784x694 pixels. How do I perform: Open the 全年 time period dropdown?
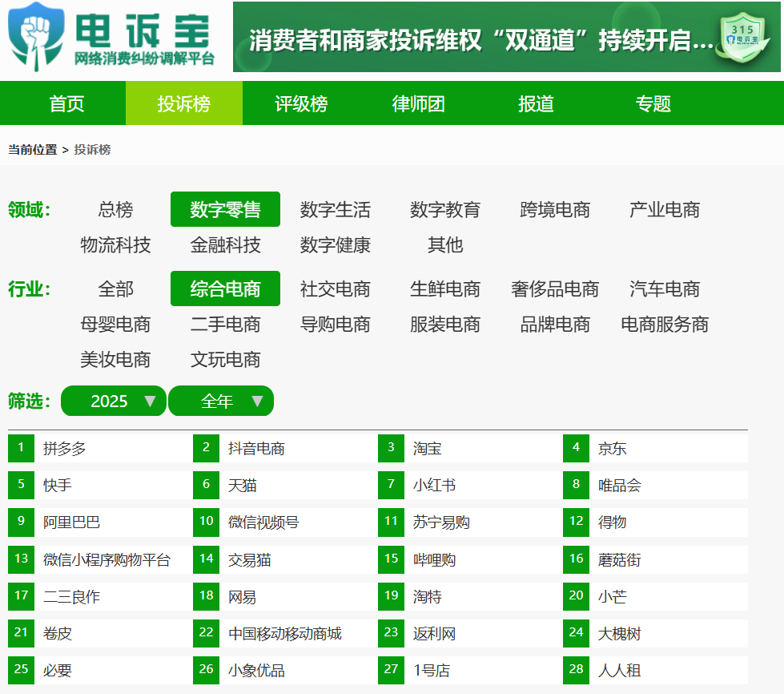point(221,401)
